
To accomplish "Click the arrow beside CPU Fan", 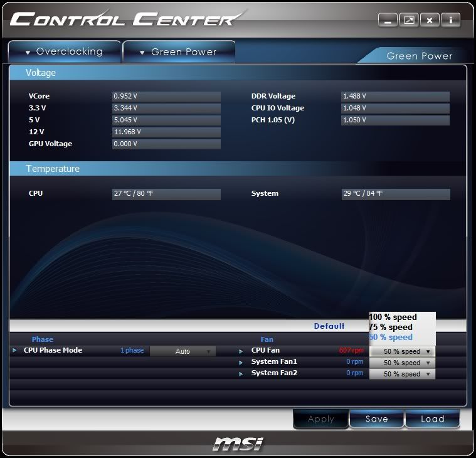I will (241, 351).
